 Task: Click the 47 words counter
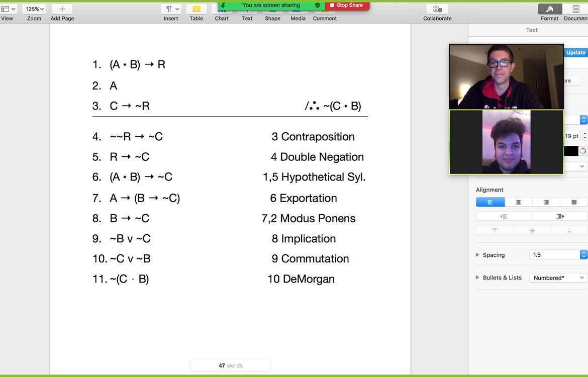[230, 365]
